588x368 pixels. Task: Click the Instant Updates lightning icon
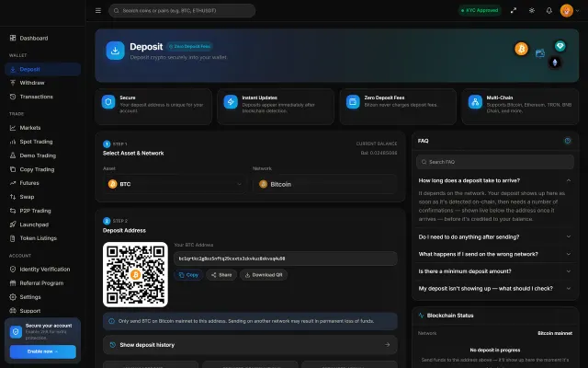[x=231, y=102]
